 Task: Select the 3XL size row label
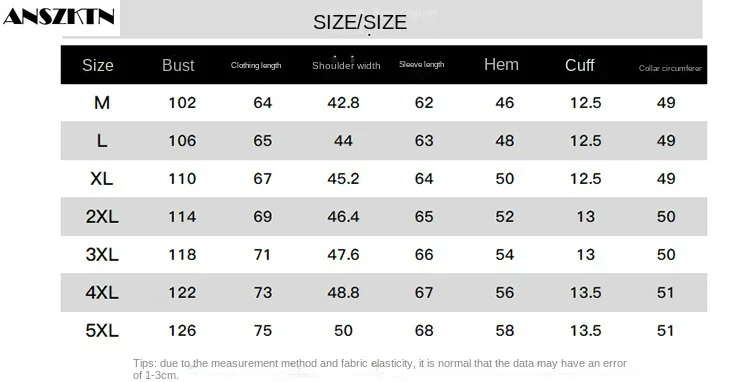[x=102, y=254]
